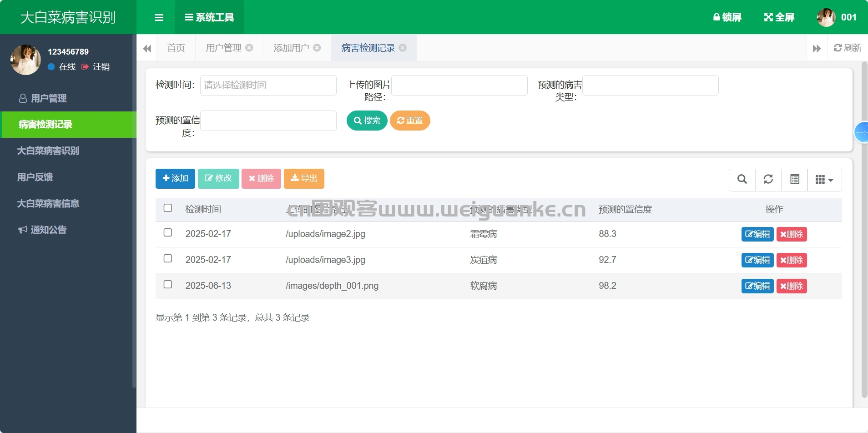Toggle the sidebar hamburger menu icon
Viewport: 868px width, 433px height.
point(159,17)
